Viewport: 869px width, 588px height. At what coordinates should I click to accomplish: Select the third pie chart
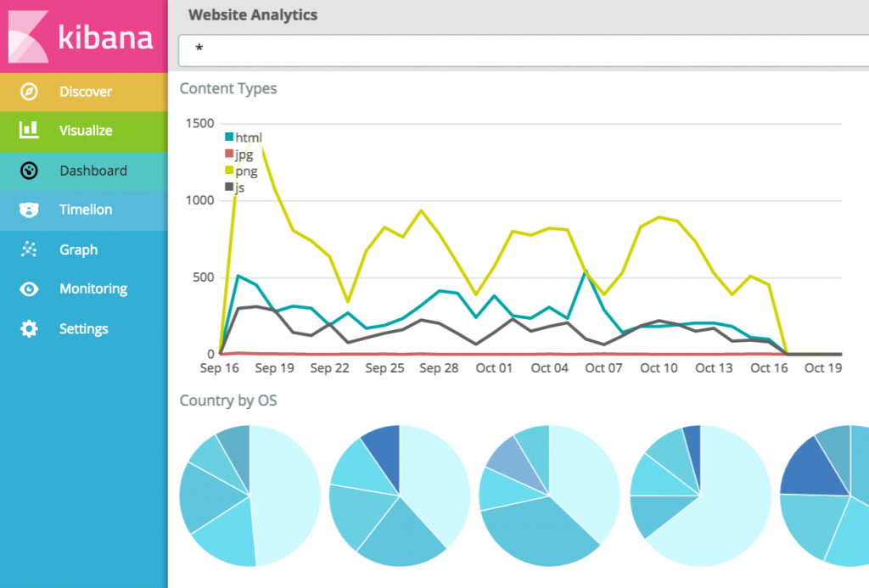click(x=550, y=496)
